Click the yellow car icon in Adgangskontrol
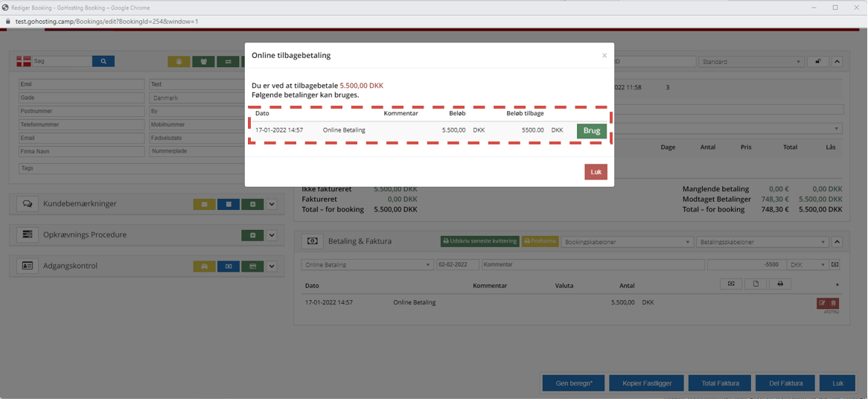Image resolution: width=868 pixels, height=399 pixels. click(x=204, y=266)
